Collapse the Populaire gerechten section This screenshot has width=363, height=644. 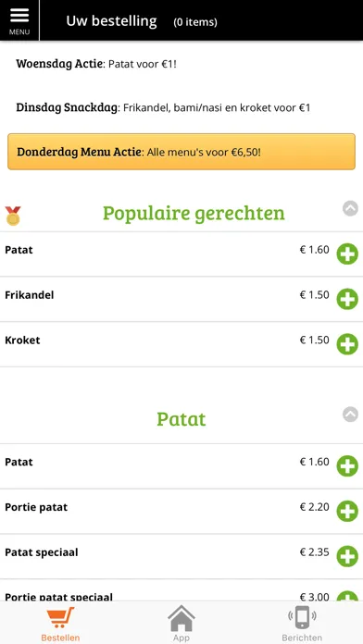[x=350, y=208]
